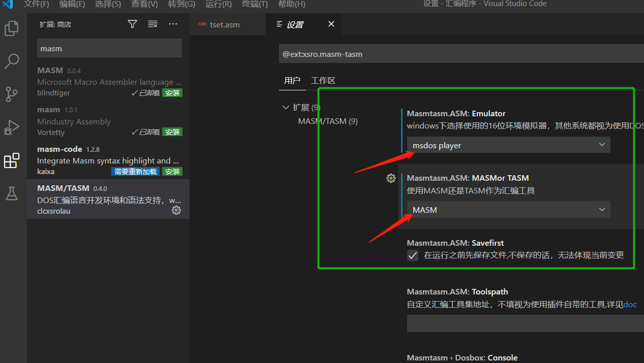Viewport: 644px width, 363px height.
Task: Click the extensions filter funnel icon
Action: 132,24
